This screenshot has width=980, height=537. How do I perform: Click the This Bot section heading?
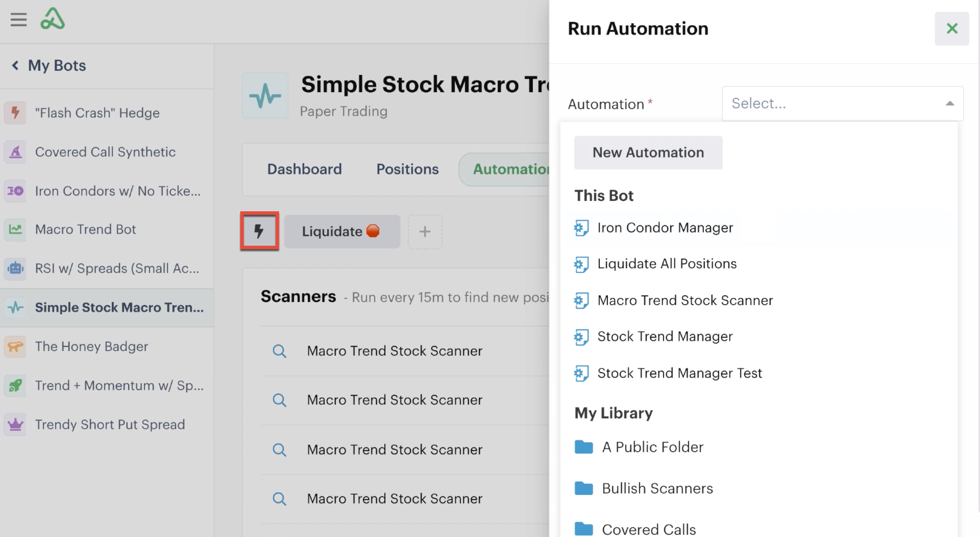click(604, 196)
